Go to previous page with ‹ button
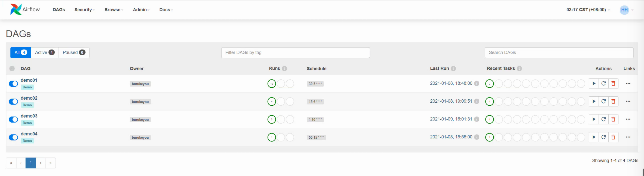 pos(21,163)
